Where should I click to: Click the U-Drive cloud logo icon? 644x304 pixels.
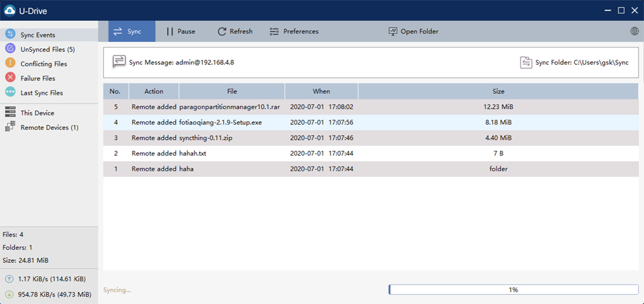click(10, 11)
